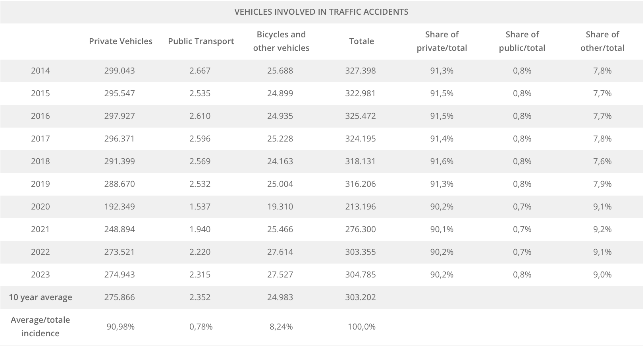Select the 2018 public transport value 2.569
Screen dimensions: 644x353
pos(200,161)
